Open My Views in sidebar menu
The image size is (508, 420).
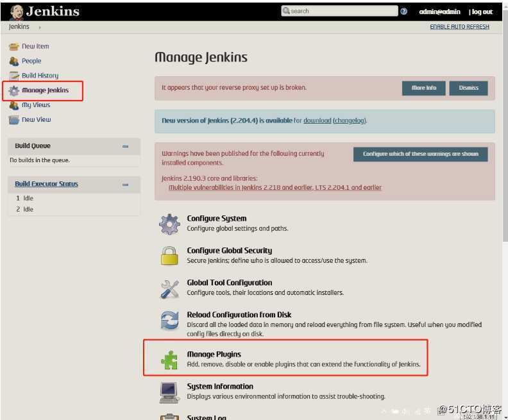(36, 105)
